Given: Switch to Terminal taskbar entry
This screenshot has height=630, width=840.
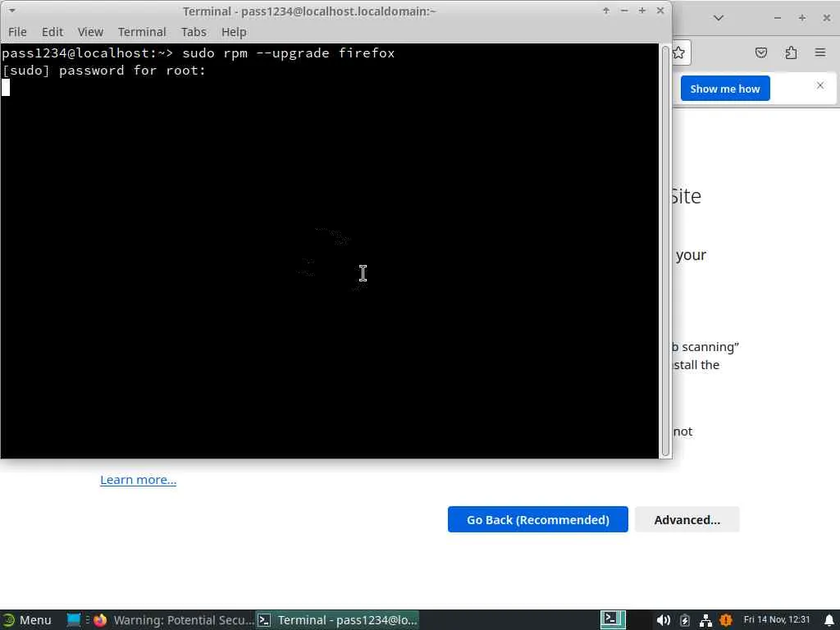Looking at the screenshot, I should tap(337, 620).
